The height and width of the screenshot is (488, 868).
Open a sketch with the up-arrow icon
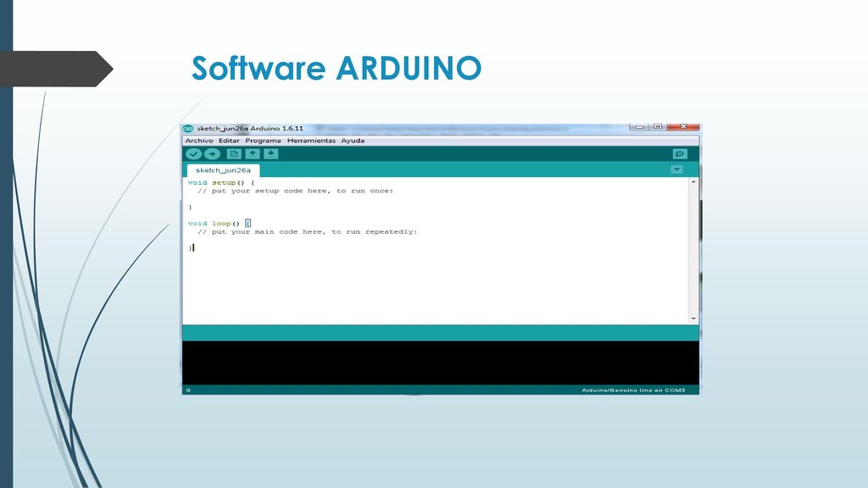(x=253, y=154)
